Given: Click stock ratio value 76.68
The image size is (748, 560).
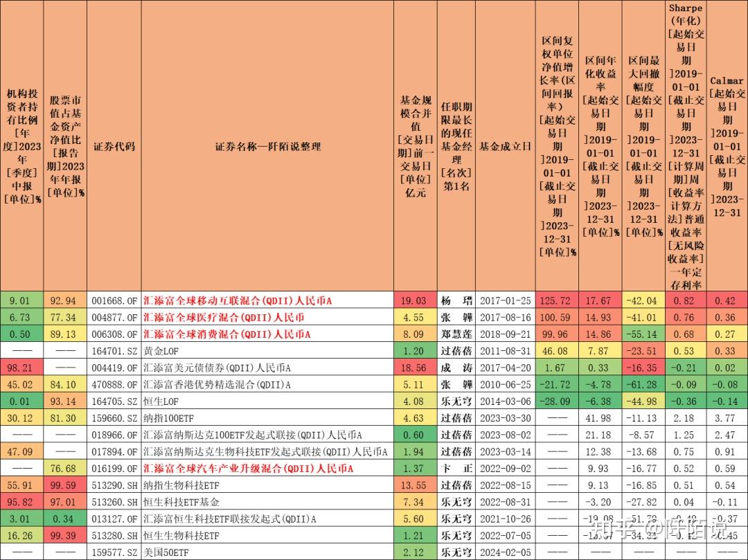Looking at the screenshot, I should pyautogui.click(x=64, y=469).
